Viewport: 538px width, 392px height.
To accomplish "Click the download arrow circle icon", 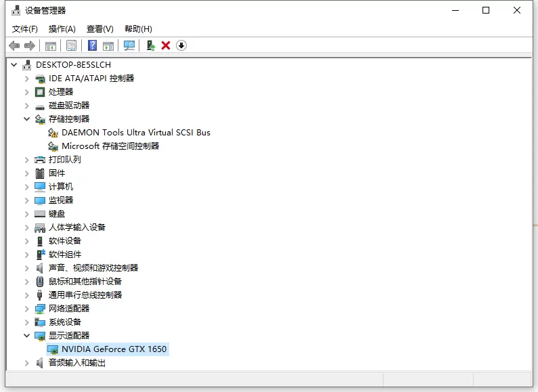I will [181, 45].
